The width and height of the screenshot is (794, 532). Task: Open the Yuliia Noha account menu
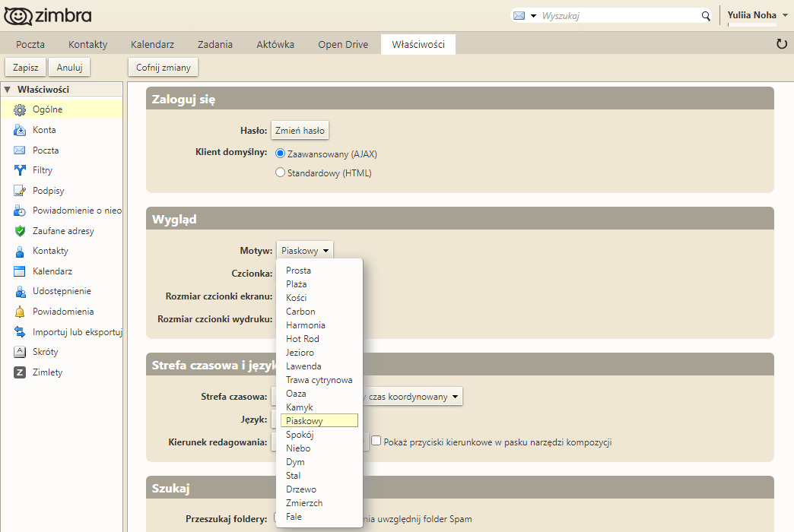click(784, 14)
